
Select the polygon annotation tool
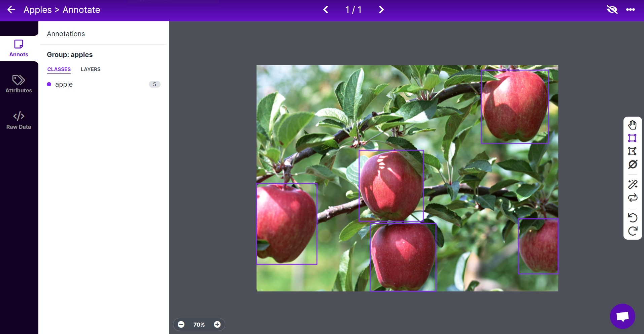[x=633, y=151]
